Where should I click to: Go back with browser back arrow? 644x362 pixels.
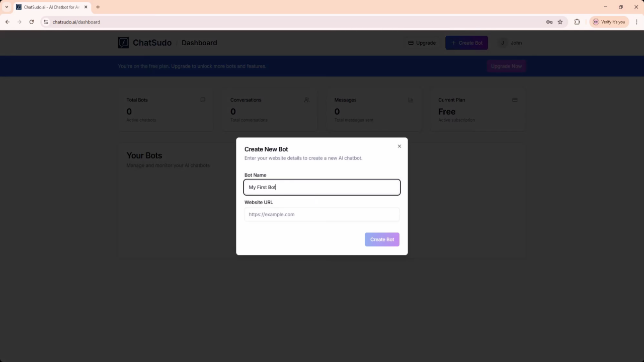pyautogui.click(x=7, y=22)
